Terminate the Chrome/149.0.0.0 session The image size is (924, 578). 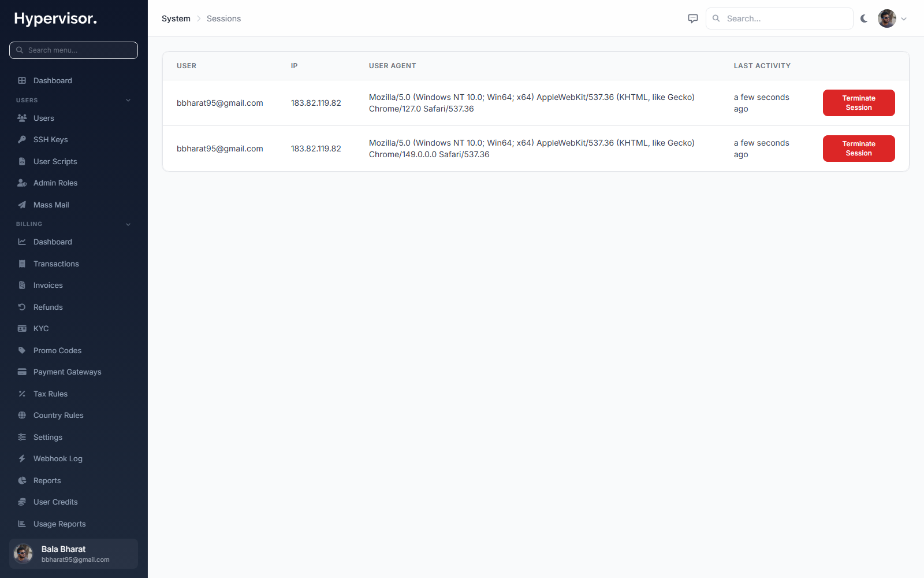click(859, 149)
